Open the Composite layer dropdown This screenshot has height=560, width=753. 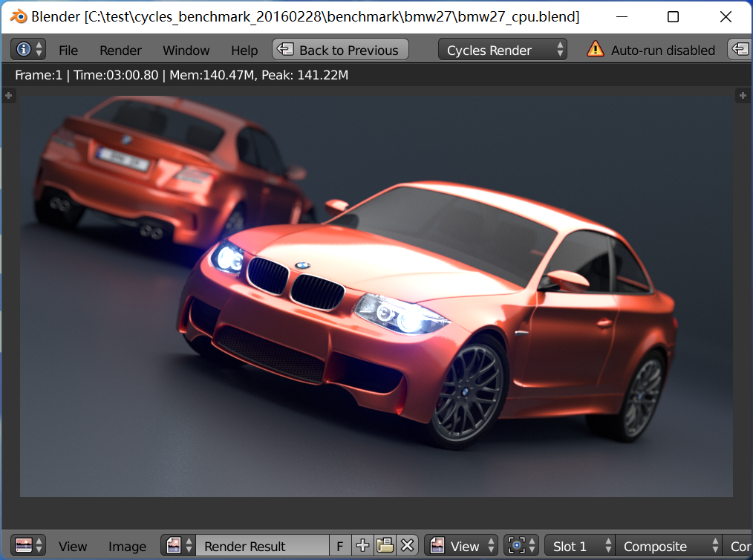point(668,546)
